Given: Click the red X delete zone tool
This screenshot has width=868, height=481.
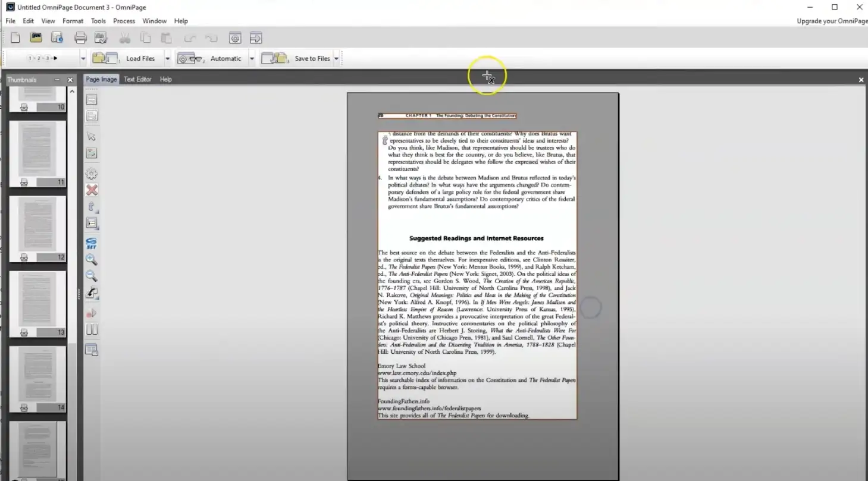Looking at the screenshot, I should click(92, 190).
